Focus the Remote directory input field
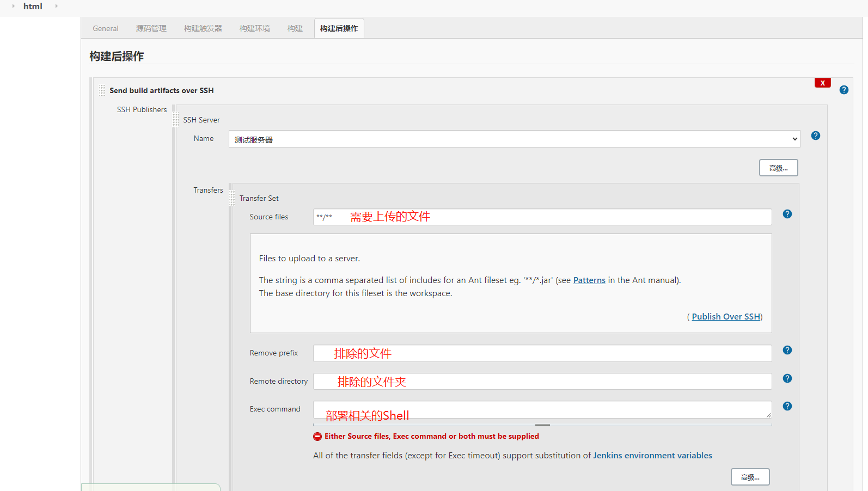This screenshot has width=868, height=491. click(542, 381)
